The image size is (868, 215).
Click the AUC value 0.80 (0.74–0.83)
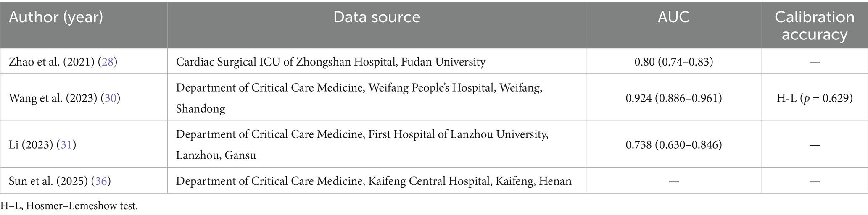673,62
